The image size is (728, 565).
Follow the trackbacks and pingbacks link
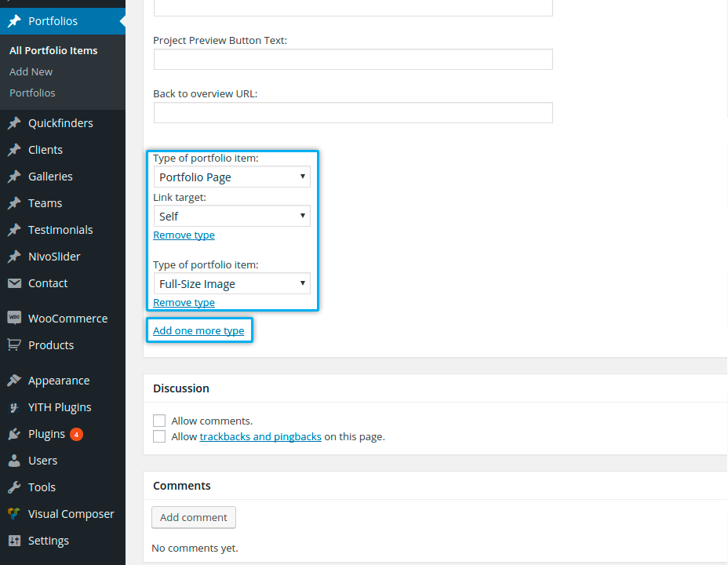[260, 436]
